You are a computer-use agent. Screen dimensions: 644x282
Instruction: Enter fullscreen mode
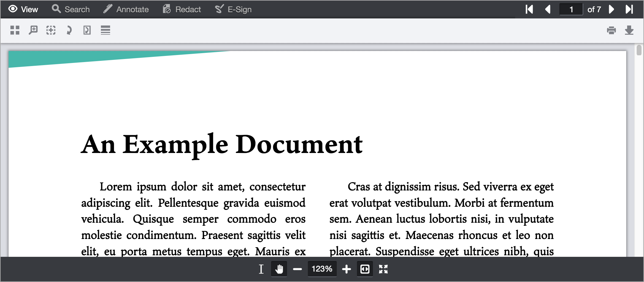point(383,269)
